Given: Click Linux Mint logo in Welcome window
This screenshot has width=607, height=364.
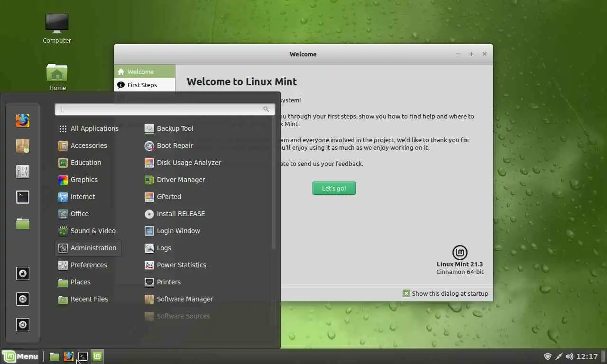Looking at the screenshot, I should pyautogui.click(x=460, y=252).
